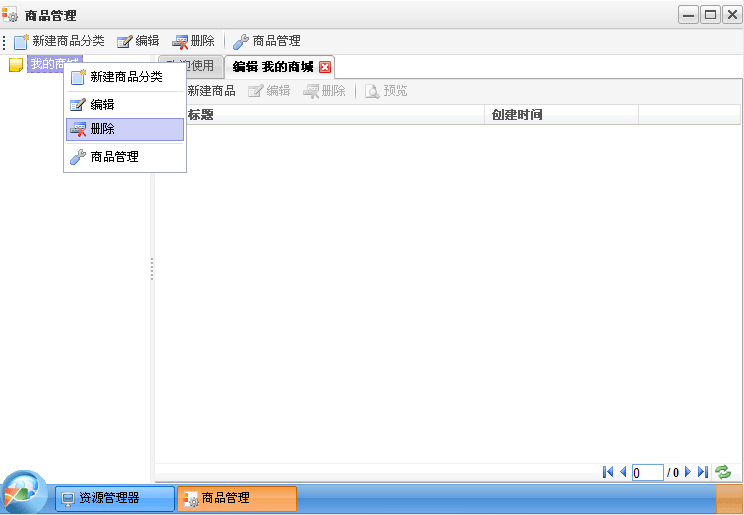Go to the next page using the pager arrow
This screenshot has height=515, width=744.
click(688, 472)
